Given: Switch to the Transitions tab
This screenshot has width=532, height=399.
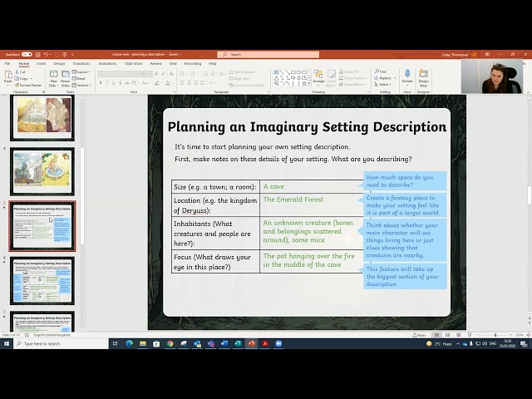Looking at the screenshot, I should [81, 63].
